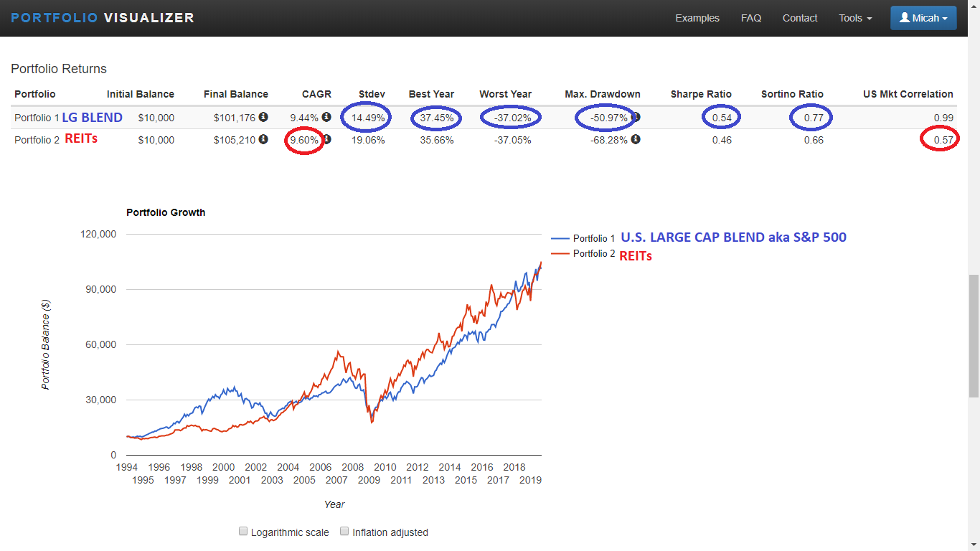Click the US Mkt Correlation header
The width and height of the screenshot is (980, 551).
pos(908,94)
